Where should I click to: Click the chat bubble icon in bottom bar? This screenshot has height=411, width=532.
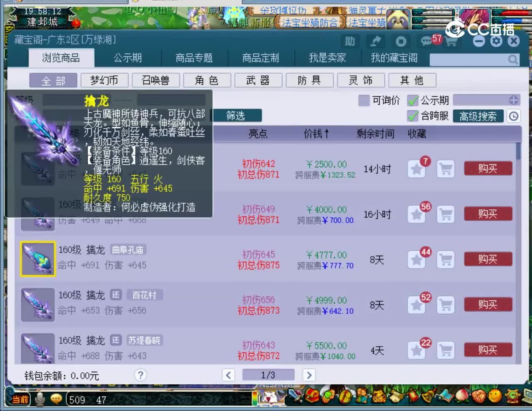[56, 399]
